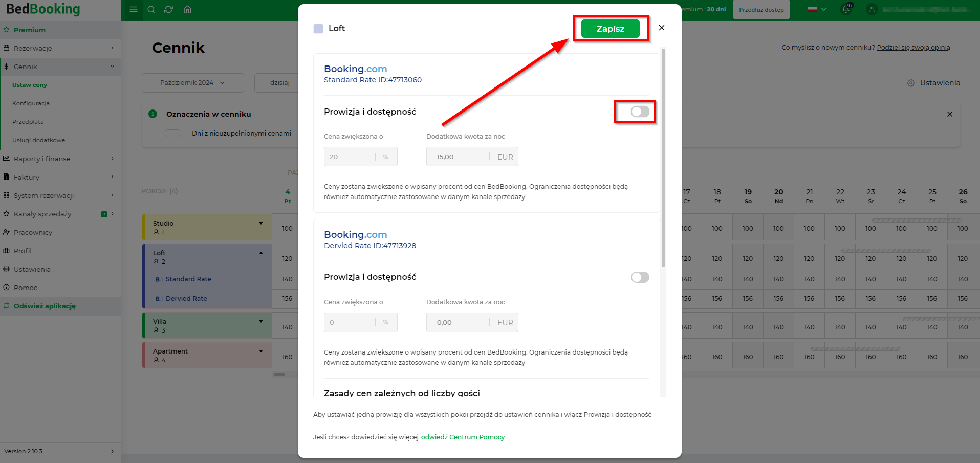Viewport: 980px width, 463px height.
Task: Expand the Apartment room row arrow
Action: [261, 351]
